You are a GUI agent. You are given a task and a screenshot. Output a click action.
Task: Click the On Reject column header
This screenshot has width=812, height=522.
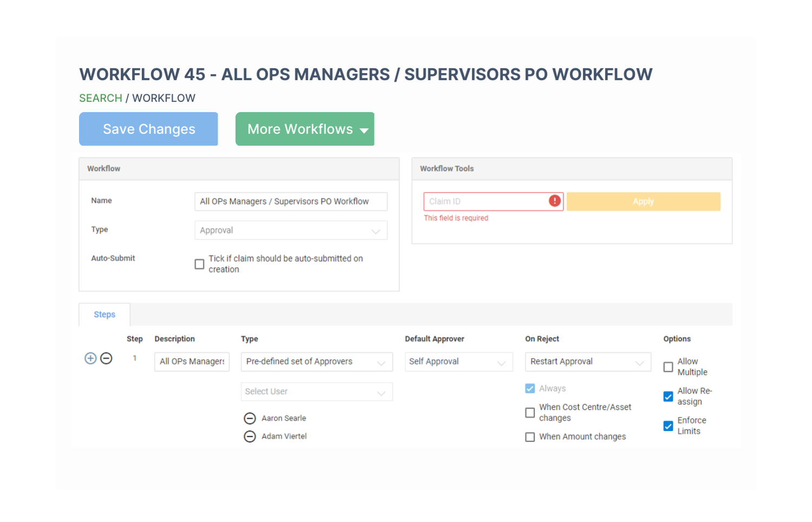click(542, 339)
